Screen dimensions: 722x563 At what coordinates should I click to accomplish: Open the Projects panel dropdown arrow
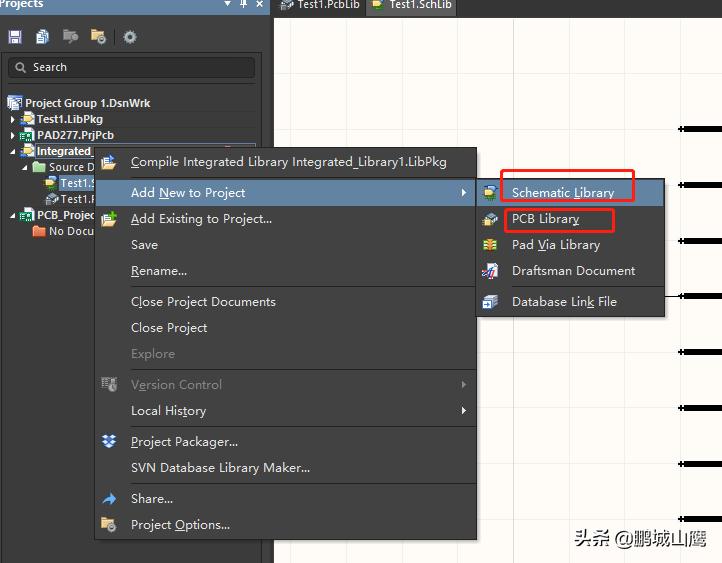point(228,5)
